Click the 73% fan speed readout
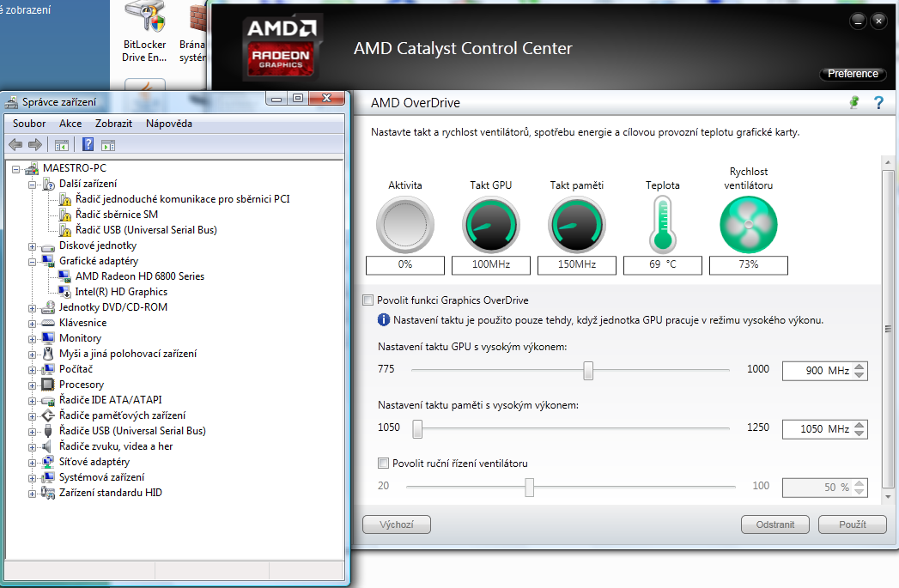Screen dimensions: 899x588 click(x=748, y=264)
